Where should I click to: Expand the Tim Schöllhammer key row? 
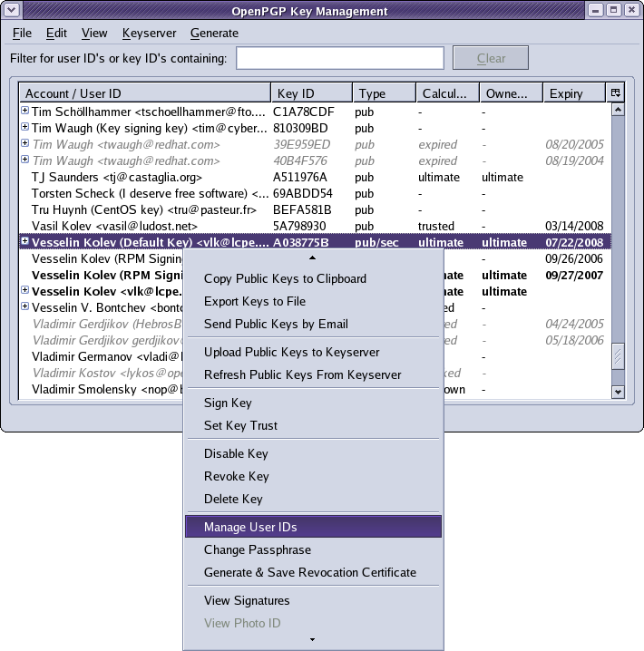tap(24, 111)
